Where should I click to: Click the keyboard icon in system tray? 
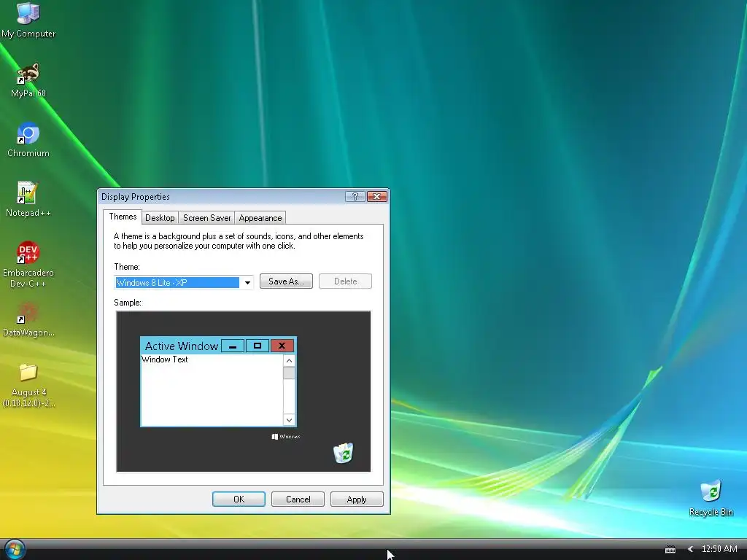670,550
